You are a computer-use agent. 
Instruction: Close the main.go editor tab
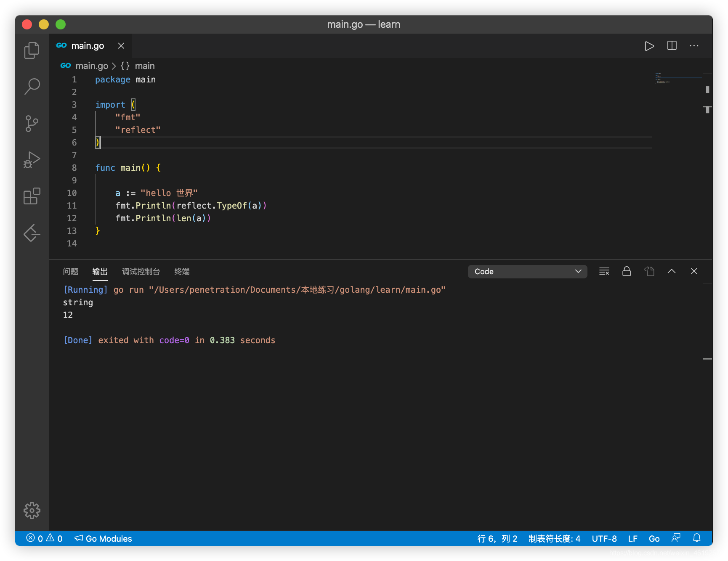[121, 45]
